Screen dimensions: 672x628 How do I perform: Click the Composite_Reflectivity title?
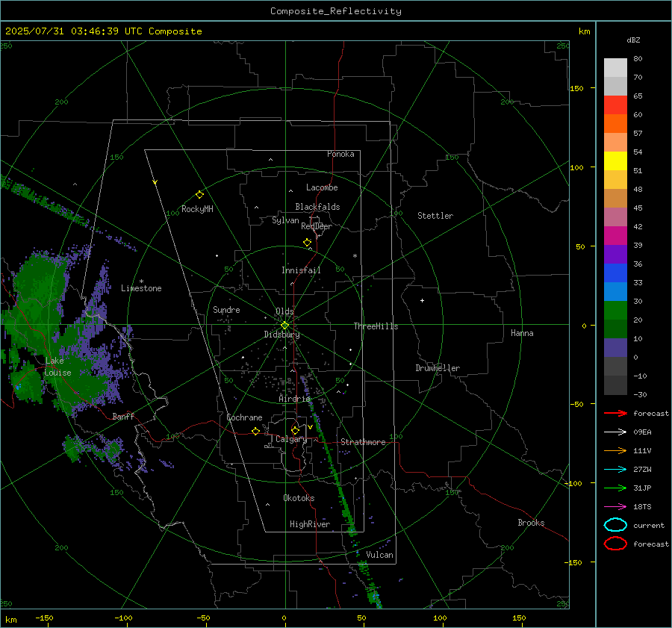click(x=336, y=11)
